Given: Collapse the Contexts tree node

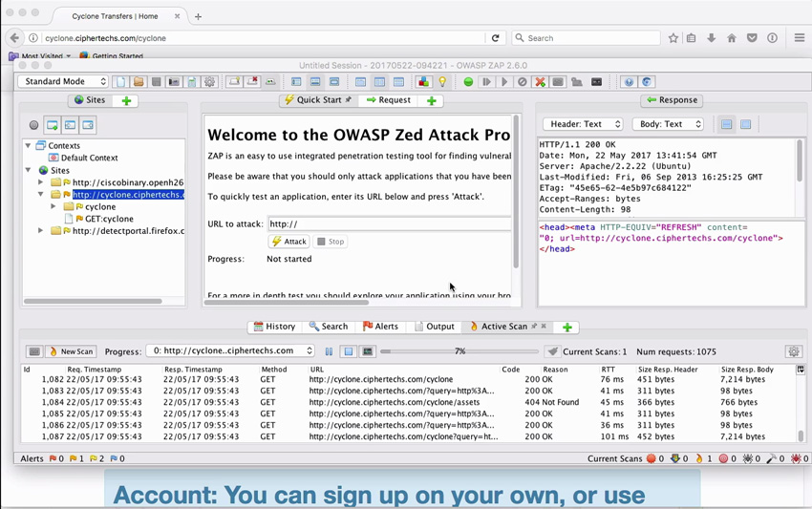Looking at the screenshot, I should (28, 145).
